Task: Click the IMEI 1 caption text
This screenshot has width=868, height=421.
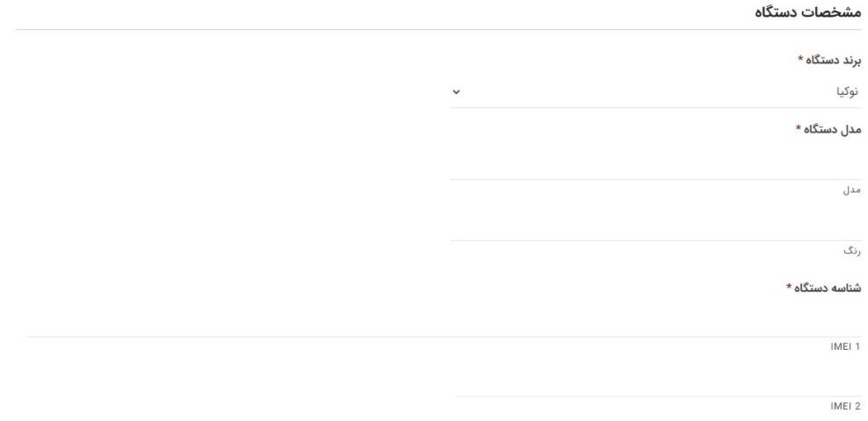Action: [x=846, y=347]
